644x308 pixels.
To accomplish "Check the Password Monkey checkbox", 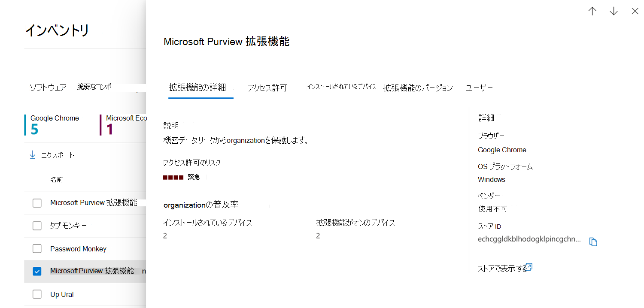I will (37, 249).
